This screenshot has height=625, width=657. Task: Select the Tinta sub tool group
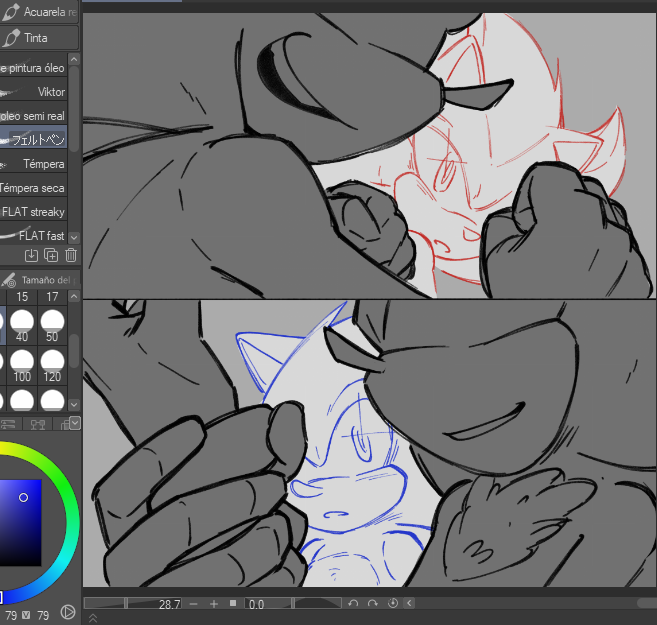pyautogui.click(x=39, y=38)
